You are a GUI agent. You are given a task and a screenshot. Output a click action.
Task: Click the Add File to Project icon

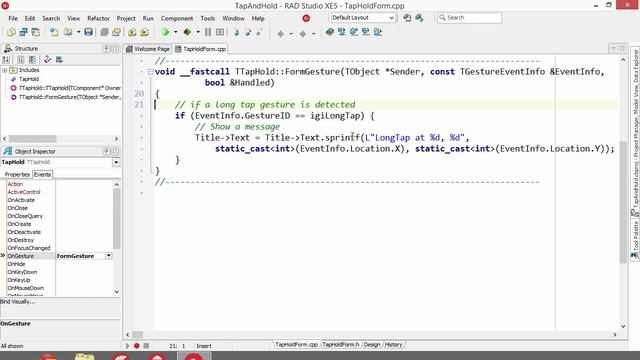tap(132, 32)
